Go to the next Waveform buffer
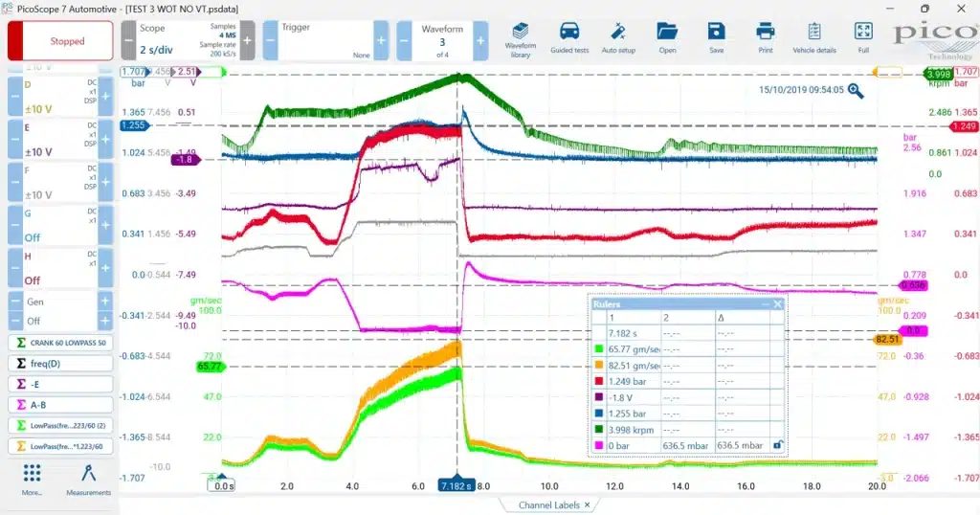Viewport: 980px width, 515px height. [480, 40]
